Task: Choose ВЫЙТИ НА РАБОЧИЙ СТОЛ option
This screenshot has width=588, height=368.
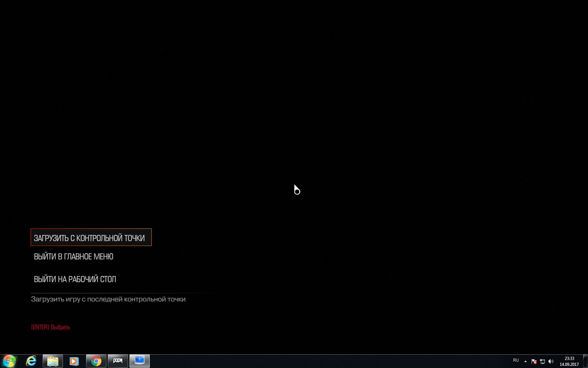Action: coord(75,279)
